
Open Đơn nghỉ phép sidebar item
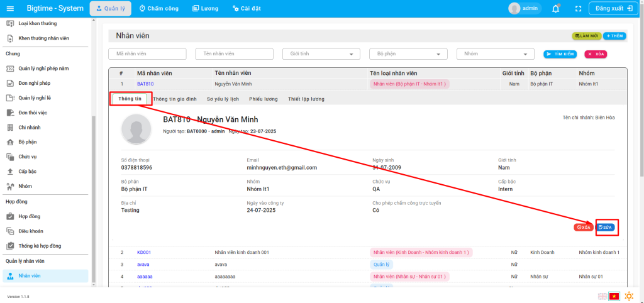pyautogui.click(x=34, y=83)
